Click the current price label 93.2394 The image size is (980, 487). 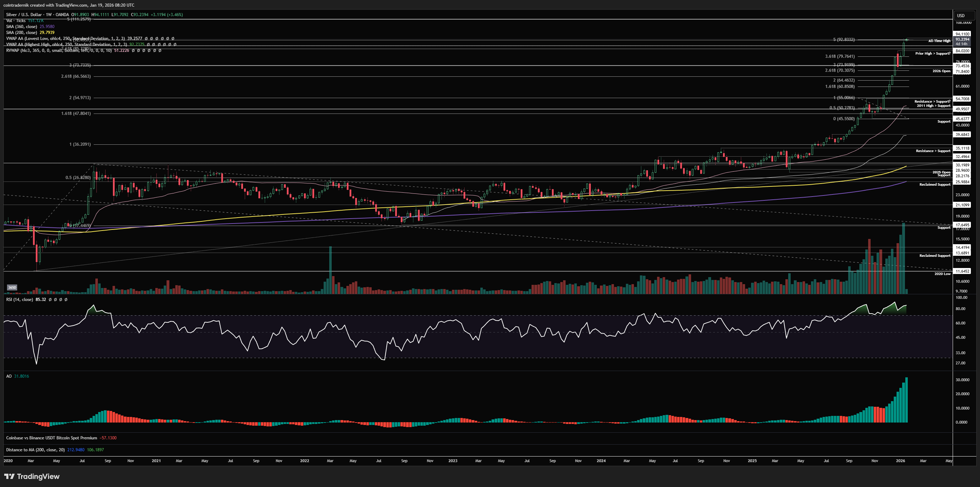(x=962, y=39)
